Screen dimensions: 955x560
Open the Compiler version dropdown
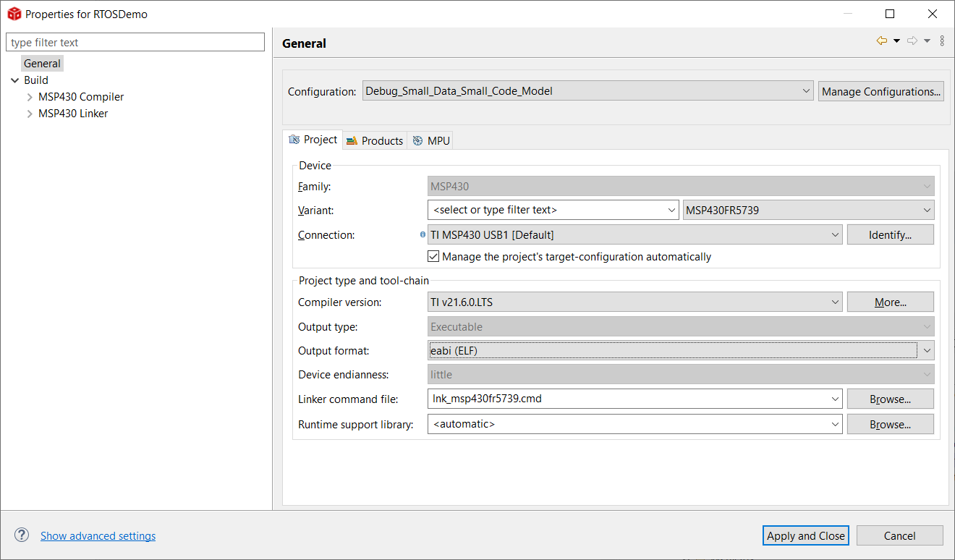pos(635,302)
